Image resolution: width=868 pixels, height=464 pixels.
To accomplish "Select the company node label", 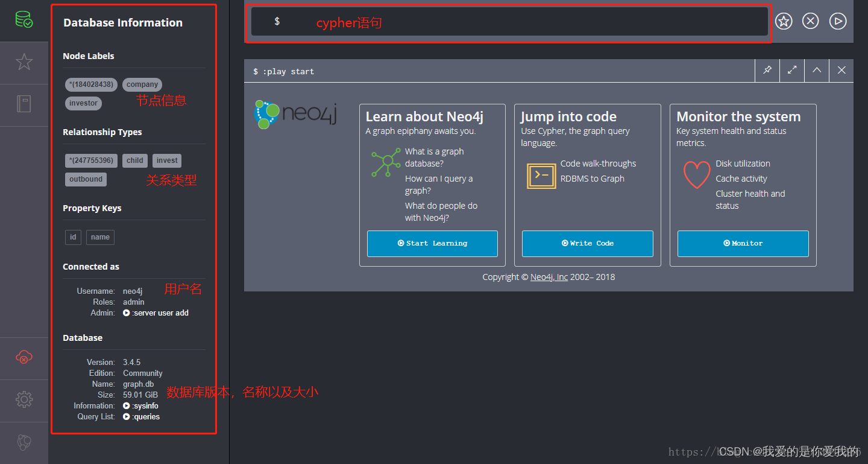I will coord(142,84).
